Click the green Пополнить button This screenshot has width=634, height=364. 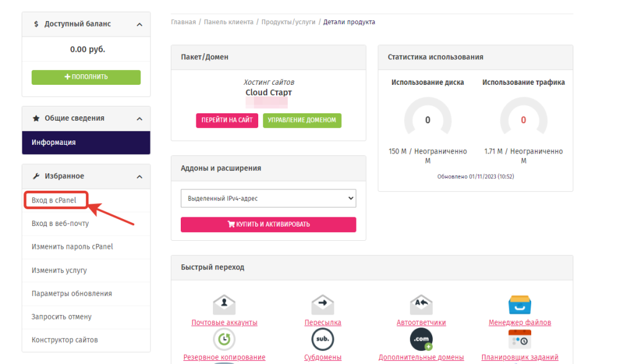tap(86, 77)
